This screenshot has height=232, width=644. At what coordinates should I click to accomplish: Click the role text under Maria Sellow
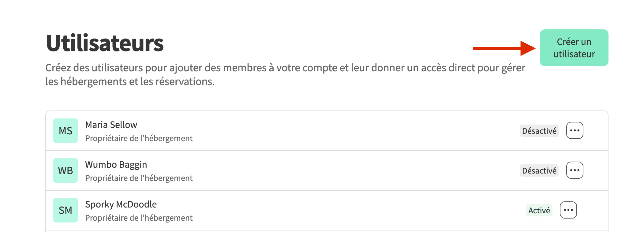coord(139,138)
